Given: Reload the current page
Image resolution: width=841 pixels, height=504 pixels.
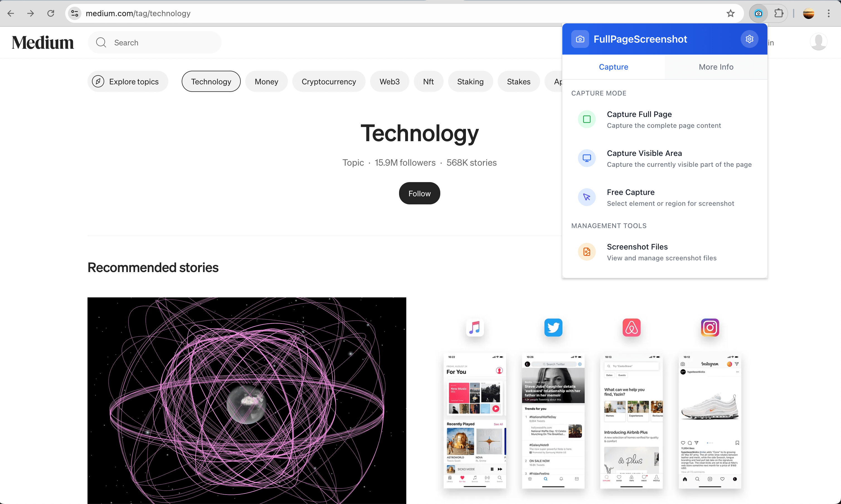Looking at the screenshot, I should click(51, 13).
